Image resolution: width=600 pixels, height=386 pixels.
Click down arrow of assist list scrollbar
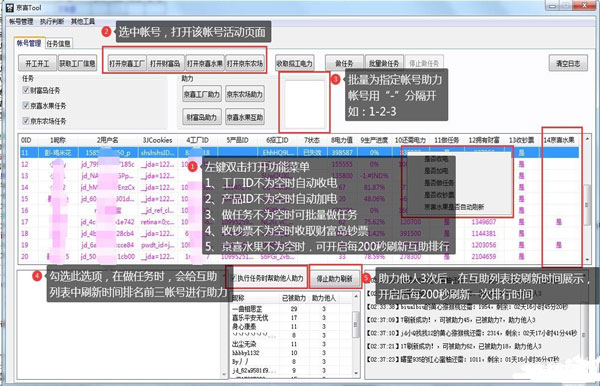tap(356, 373)
